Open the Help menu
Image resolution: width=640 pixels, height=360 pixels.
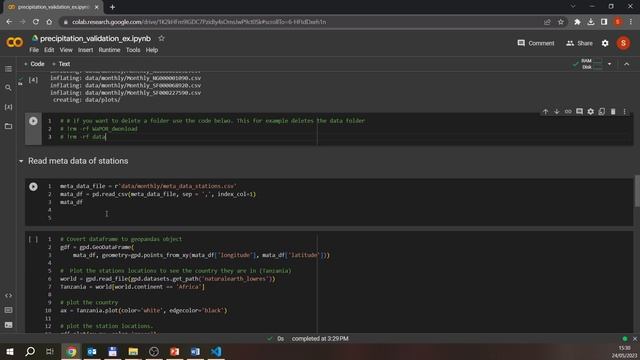tap(152, 50)
